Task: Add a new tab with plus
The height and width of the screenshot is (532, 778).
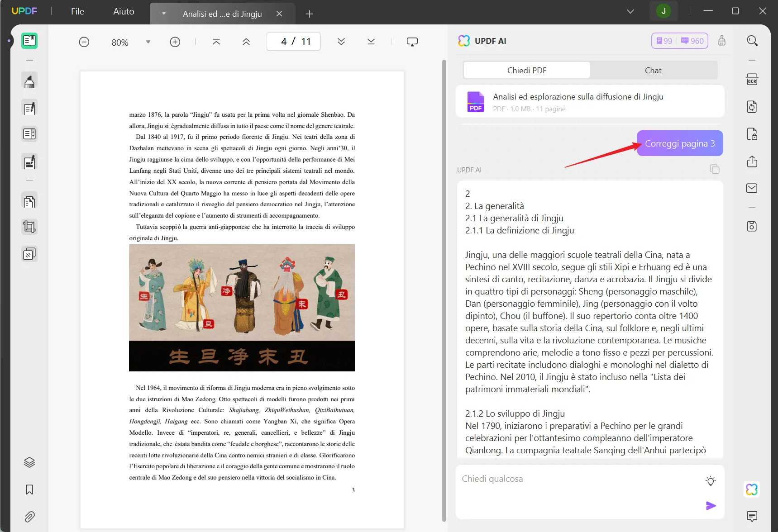Action: pyautogui.click(x=310, y=14)
